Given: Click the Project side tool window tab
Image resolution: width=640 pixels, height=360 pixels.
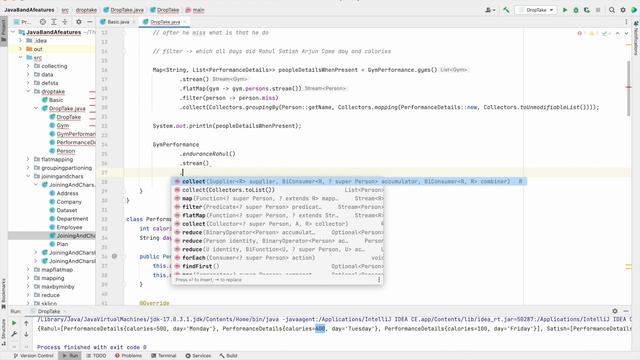Looking at the screenshot, I should 4,31.
